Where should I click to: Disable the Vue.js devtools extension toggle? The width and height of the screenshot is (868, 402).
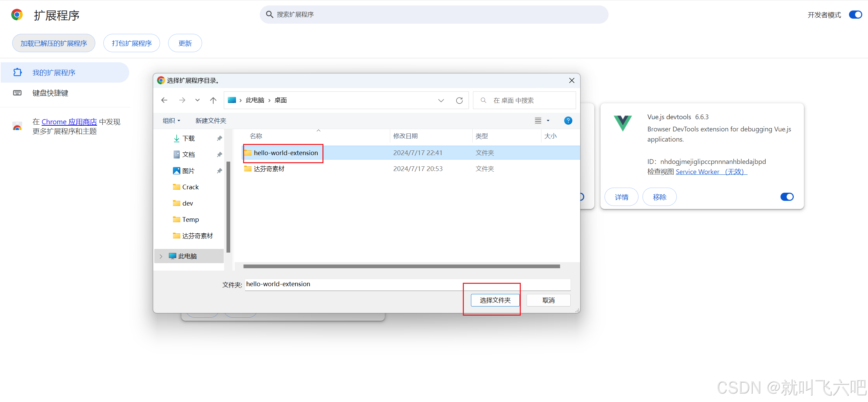787,197
